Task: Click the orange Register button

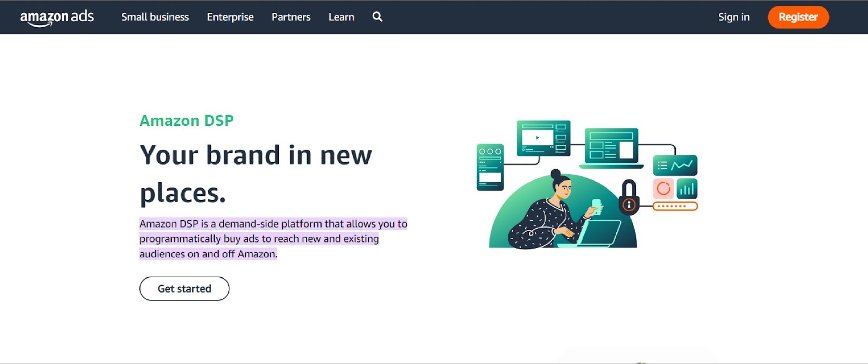Action: pos(798,17)
